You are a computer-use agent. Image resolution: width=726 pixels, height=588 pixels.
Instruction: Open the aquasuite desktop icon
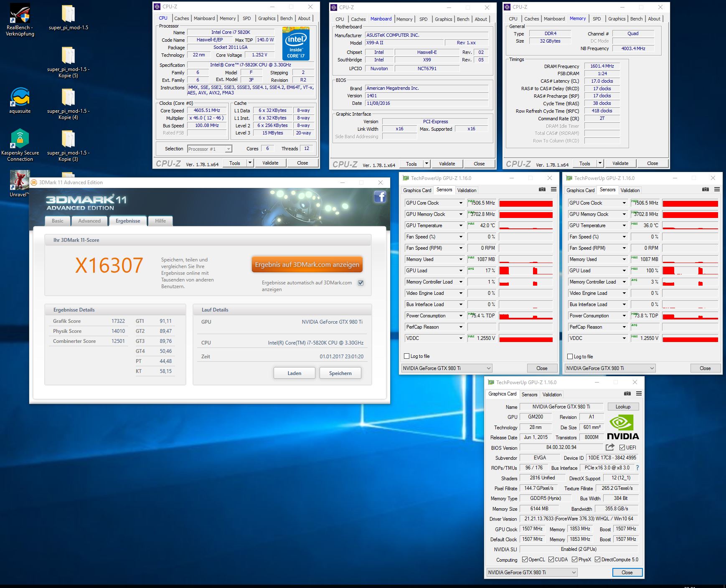click(x=20, y=101)
